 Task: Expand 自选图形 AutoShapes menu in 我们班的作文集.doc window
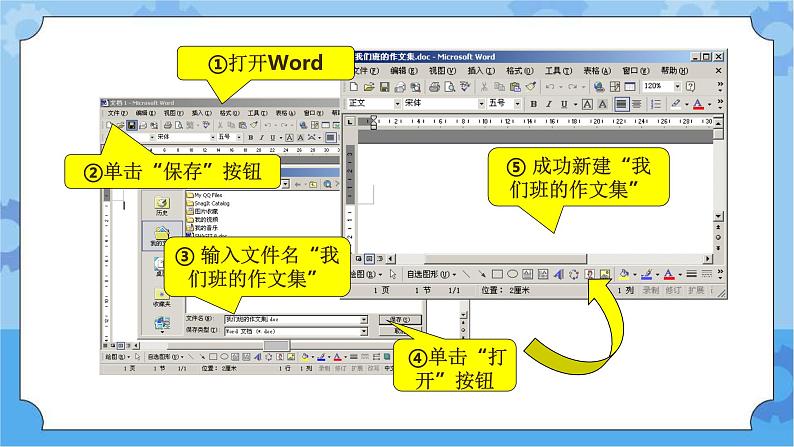[431, 274]
